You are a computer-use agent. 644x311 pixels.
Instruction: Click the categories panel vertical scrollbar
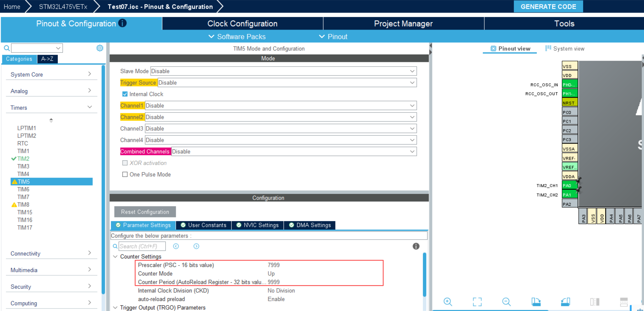(103, 180)
